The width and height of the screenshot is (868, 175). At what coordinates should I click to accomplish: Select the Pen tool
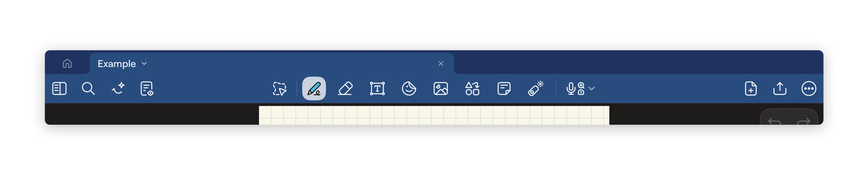pos(314,88)
